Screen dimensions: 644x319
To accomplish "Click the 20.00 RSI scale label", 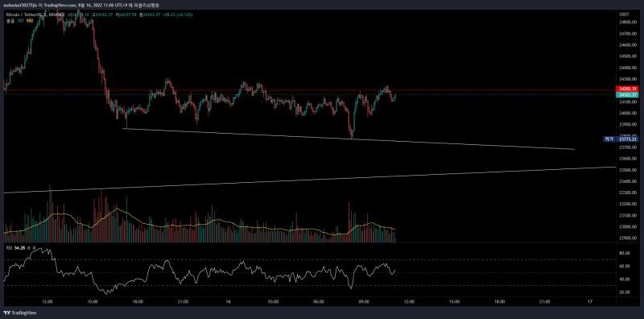I will 625,292.
